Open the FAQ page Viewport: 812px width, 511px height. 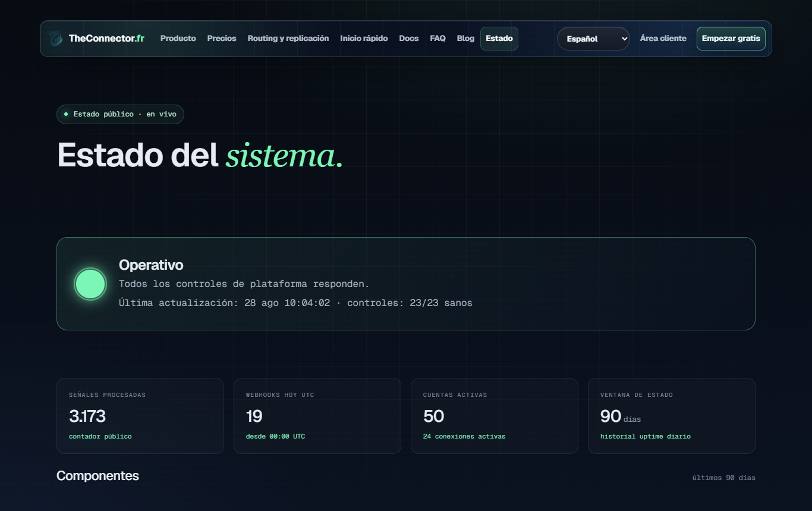(438, 39)
